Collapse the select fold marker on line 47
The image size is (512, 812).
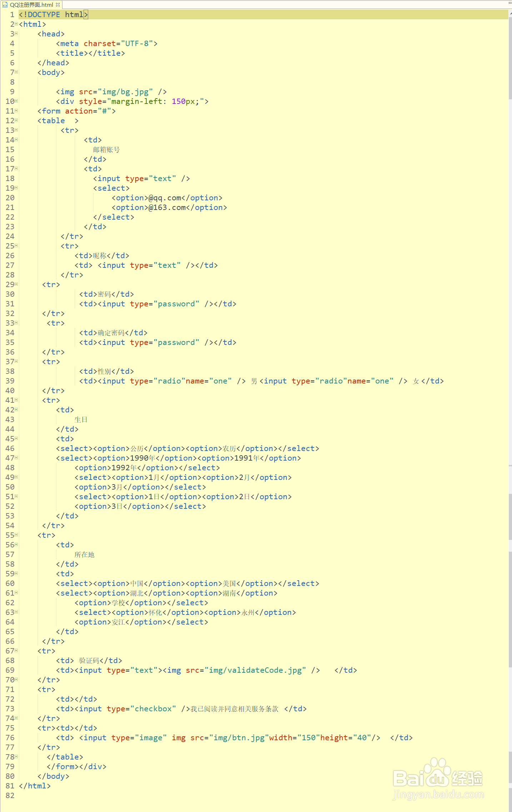[16, 457]
